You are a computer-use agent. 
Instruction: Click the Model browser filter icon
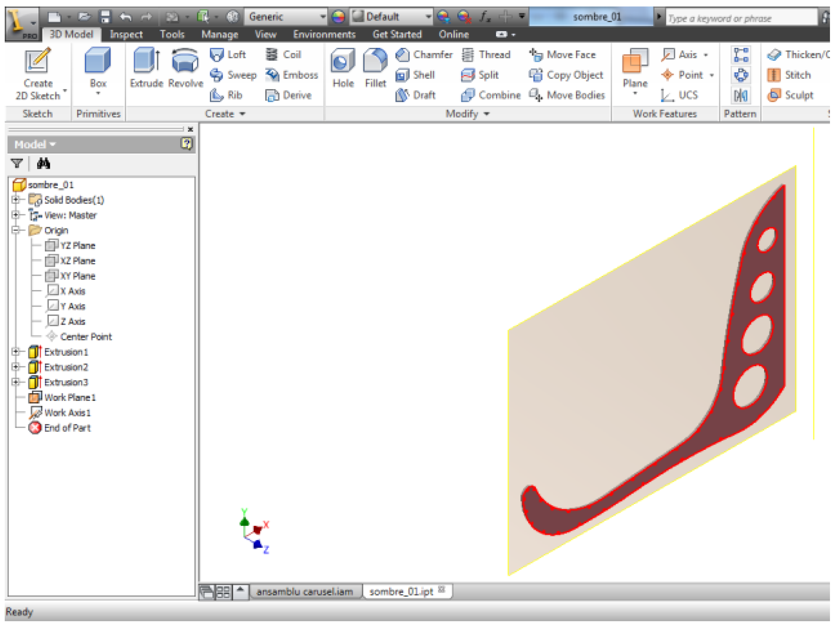pyautogui.click(x=17, y=164)
